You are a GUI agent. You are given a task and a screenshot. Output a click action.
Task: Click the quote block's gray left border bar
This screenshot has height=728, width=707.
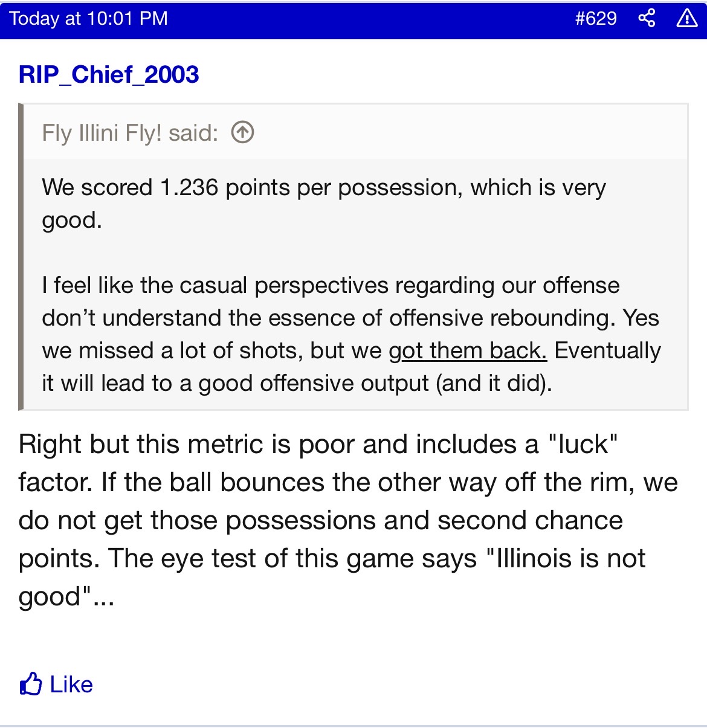pyautogui.click(x=21, y=257)
